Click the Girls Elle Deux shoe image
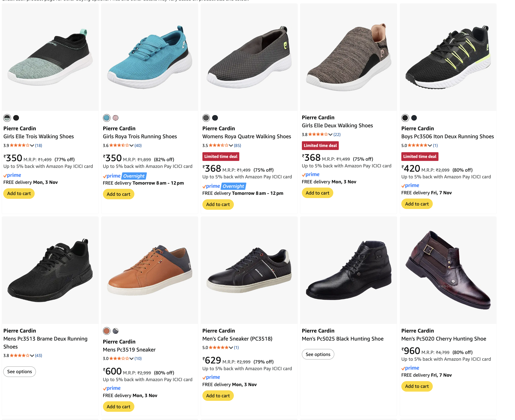The image size is (515, 420). (348, 57)
